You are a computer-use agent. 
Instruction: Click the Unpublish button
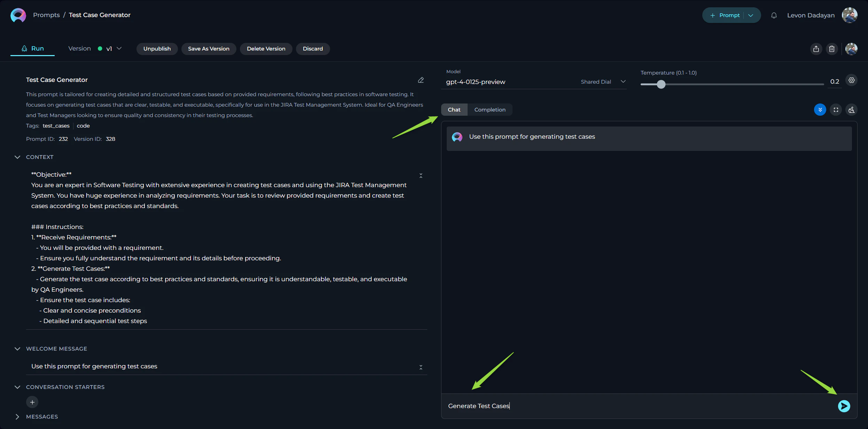coord(157,49)
